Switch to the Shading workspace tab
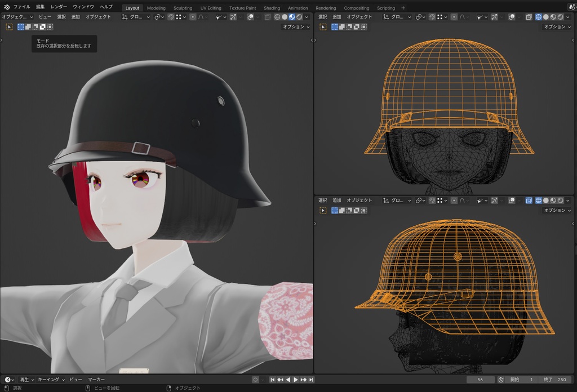Image resolution: width=577 pixels, height=392 pixels. tap(272, 8)
